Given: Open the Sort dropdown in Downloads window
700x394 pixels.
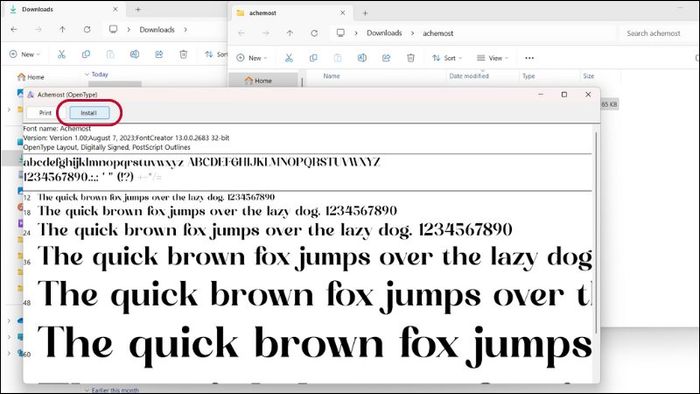Looking at the screenshot, I should pyautogui.click(x=216, y=54).
